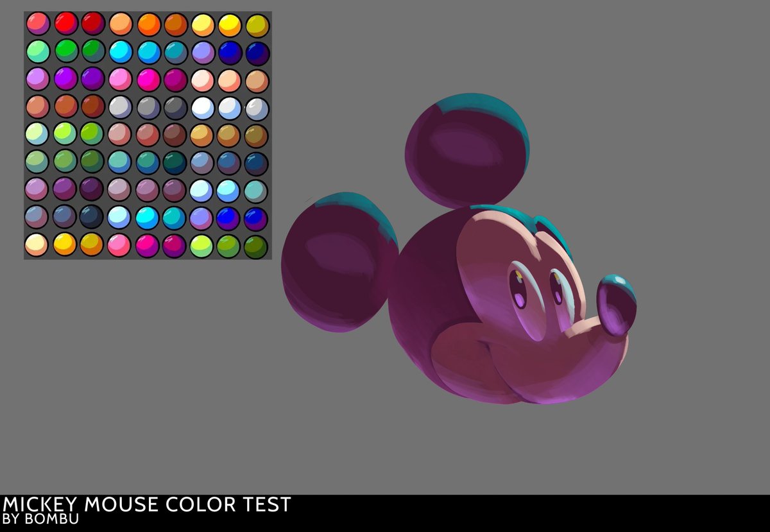This screenshot has width=770, height=532.
Task: Pick the pale peach swatch seventh in third row
Action: 203,80
